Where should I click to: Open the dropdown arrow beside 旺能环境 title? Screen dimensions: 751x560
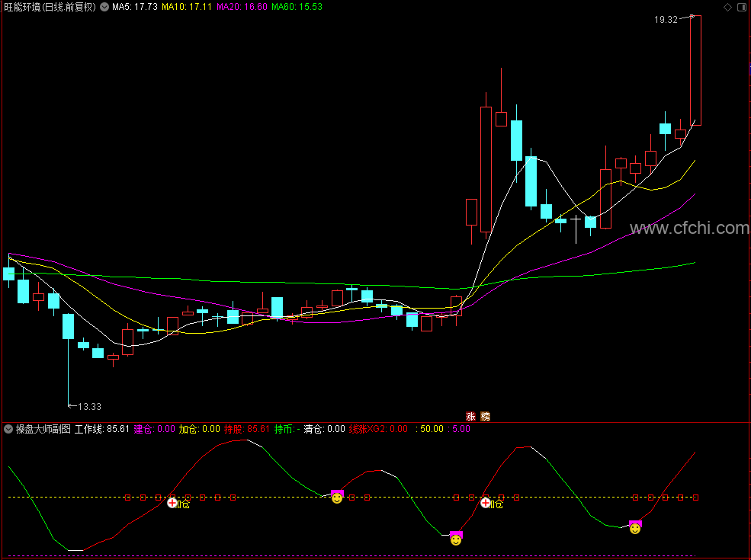(104, 7)
